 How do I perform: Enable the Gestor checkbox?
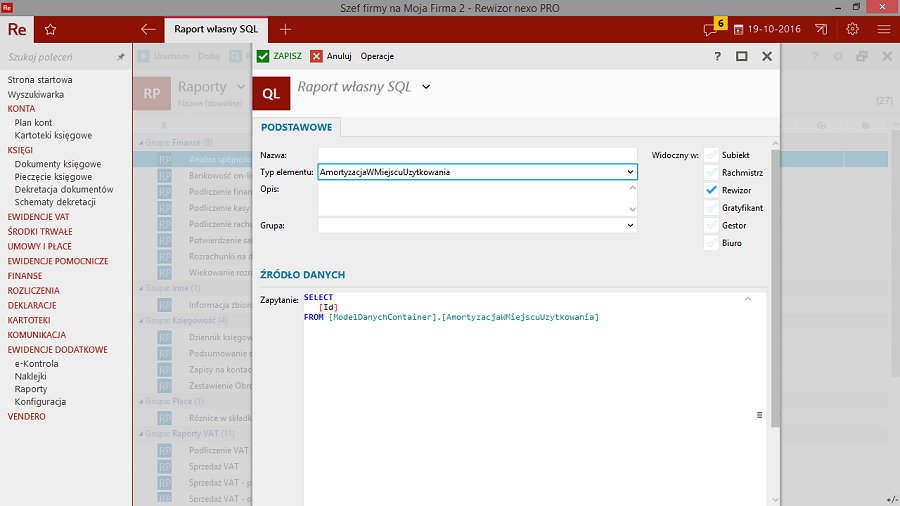pyautogui.click(x=711, y=225)
